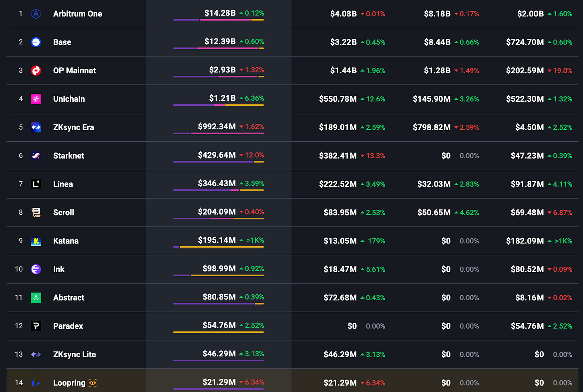583x392 pixels.
Task: Click the ZKsync Era logo icon
Action: [36, 127]
